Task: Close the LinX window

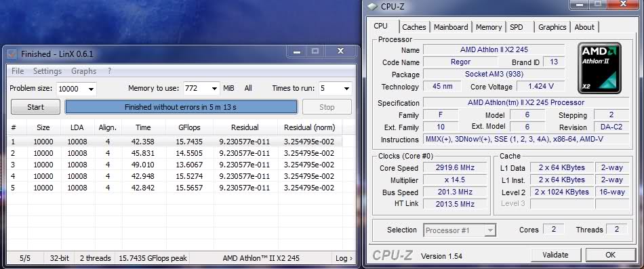Action: click(x=340, y=51)
